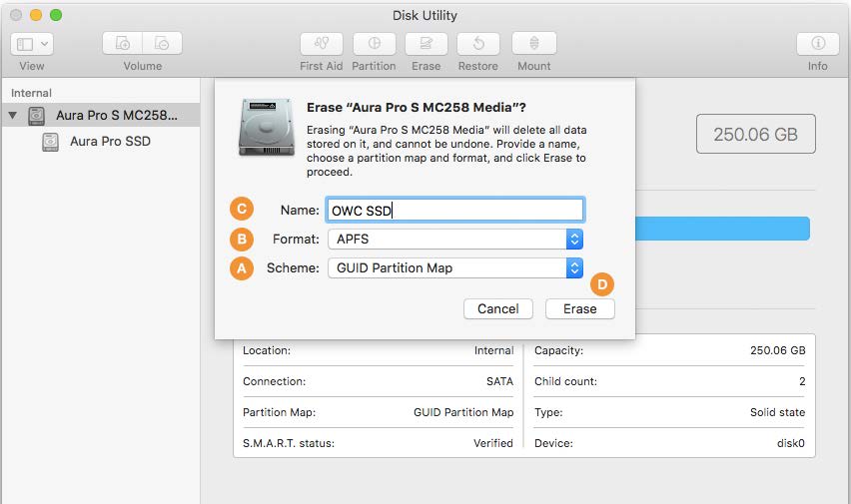Image resolution: width=851 pixels, height=504 pixels.
Task: Click the hard drive image in erase dialog
Action: click(267, 128)
